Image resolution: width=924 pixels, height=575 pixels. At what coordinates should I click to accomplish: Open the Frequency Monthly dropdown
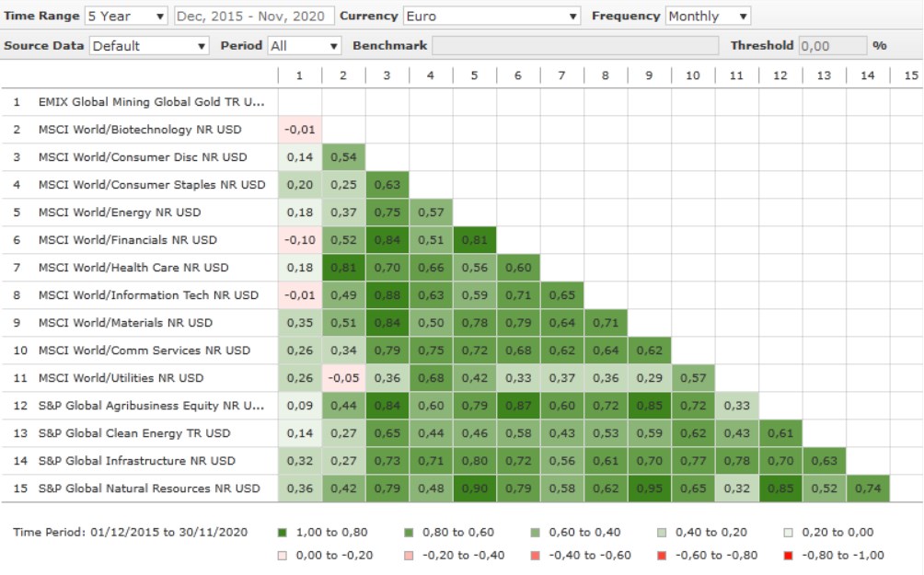[707, 16]
